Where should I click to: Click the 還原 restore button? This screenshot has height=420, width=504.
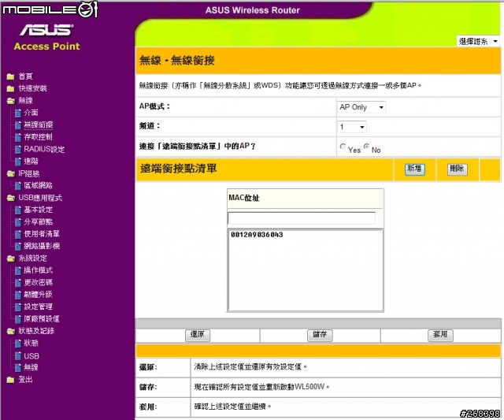click(x=198, y=335)
